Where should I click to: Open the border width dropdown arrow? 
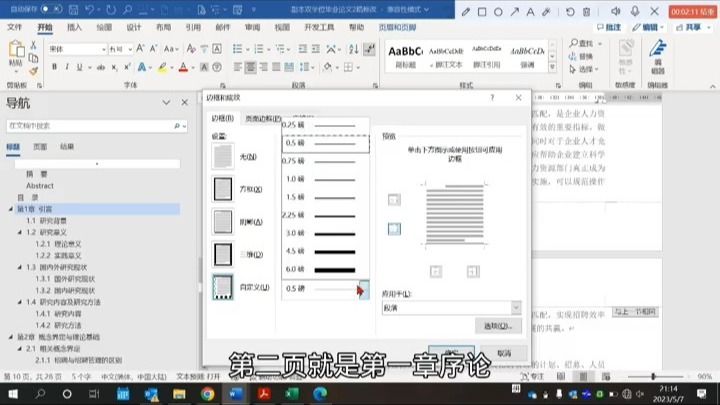pos(363,289)
